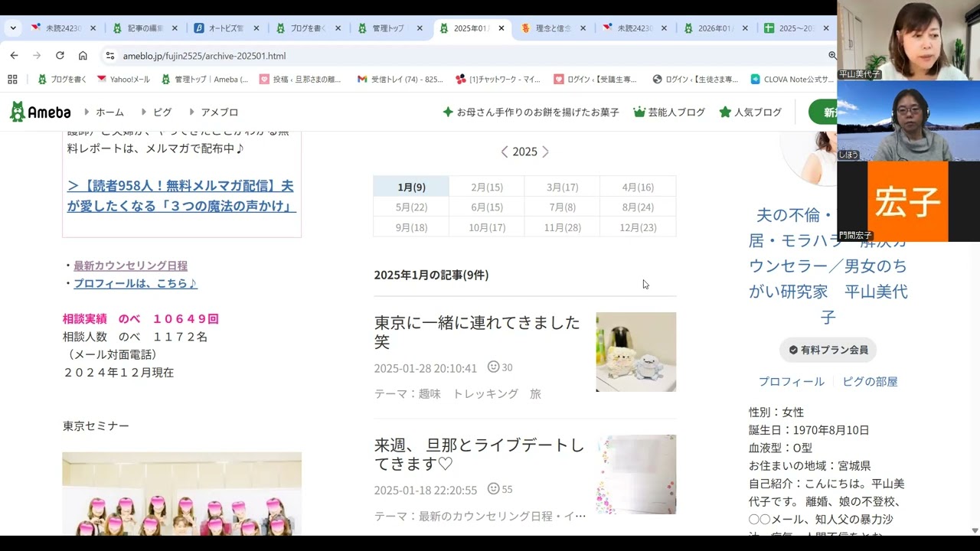Advance to next year after 2025
This screenshot has width=980, height=551.
[x=546, y=152]
